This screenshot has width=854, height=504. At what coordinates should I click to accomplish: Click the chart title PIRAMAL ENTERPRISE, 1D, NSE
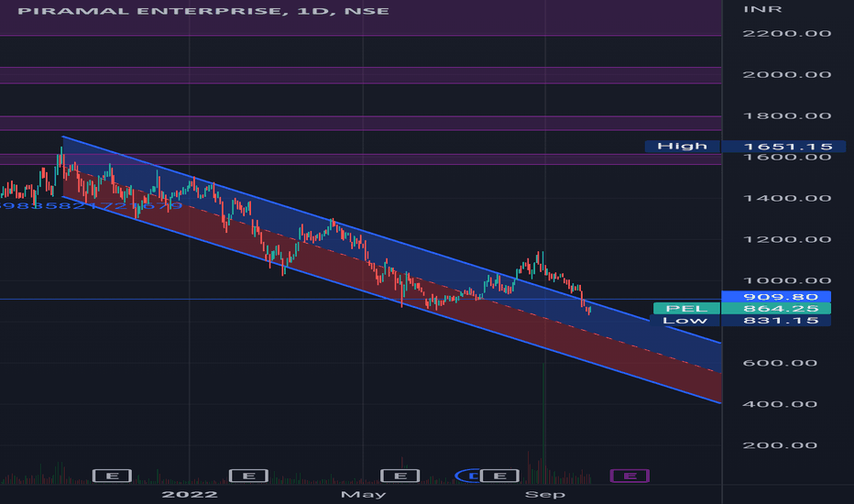203,11
